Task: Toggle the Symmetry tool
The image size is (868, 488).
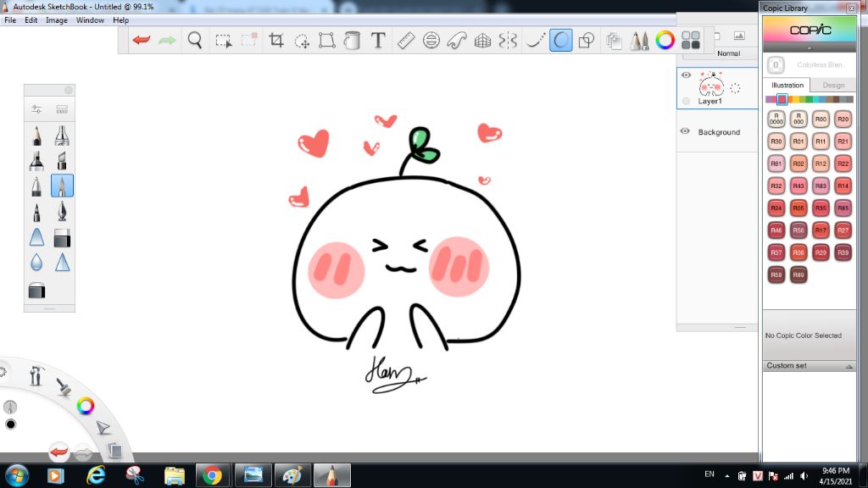Action: (x=508, y=40)
